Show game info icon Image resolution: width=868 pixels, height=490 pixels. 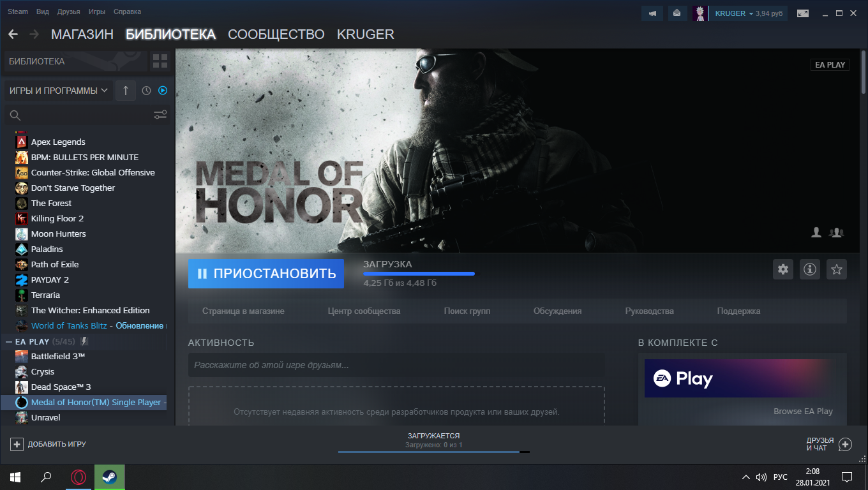click(810, 269)
